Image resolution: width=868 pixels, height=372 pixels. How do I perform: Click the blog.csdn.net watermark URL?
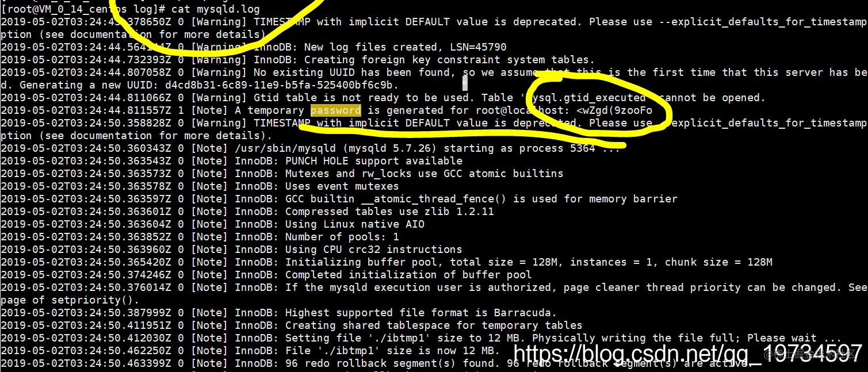click(687, 352)
